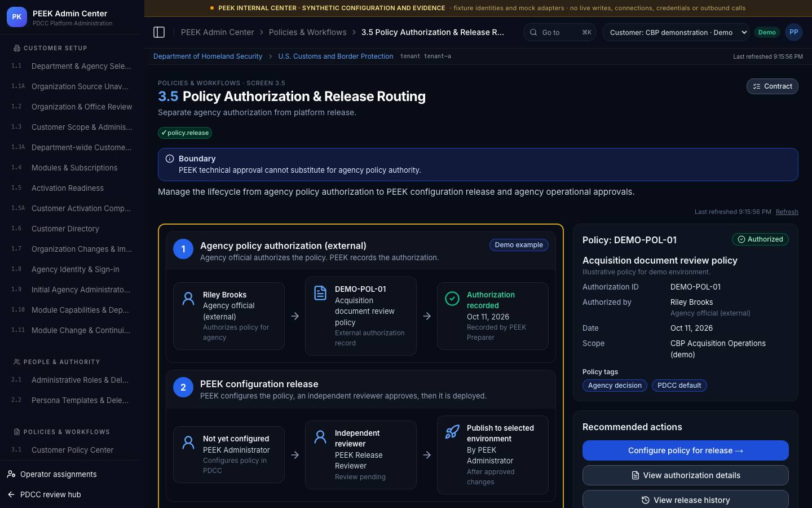Click Policies & Workflows breadcrumb
Viewport: 812px width, 508px height.
coord(307,32)
